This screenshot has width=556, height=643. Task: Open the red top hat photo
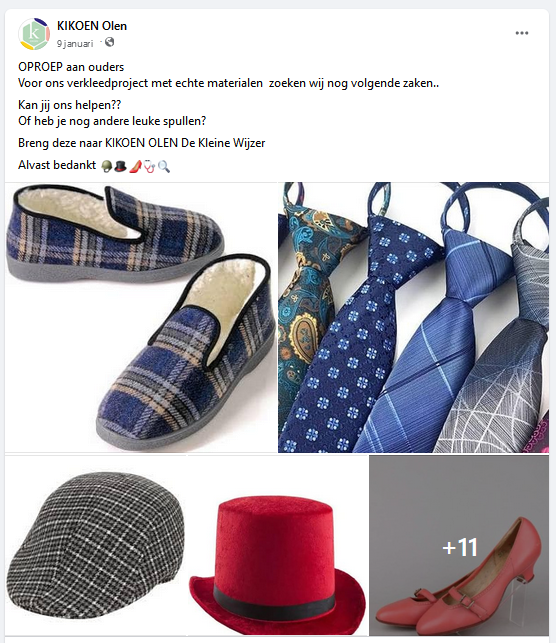click(278, 545)
